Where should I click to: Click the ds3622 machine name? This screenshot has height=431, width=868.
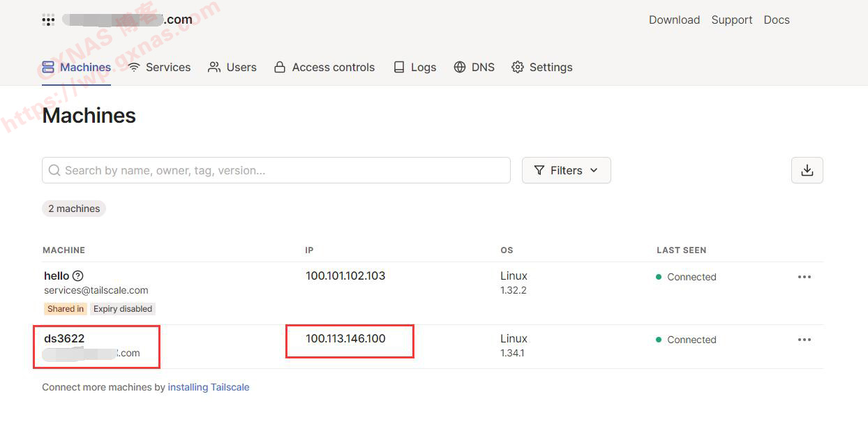pyautogui.click(x=64, y=339)
